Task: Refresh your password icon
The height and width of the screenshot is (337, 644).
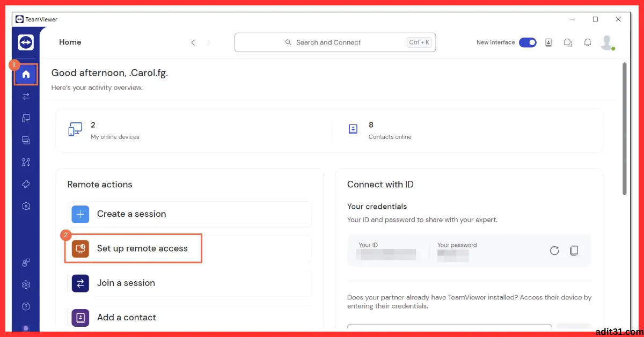Action: (554, 250)
